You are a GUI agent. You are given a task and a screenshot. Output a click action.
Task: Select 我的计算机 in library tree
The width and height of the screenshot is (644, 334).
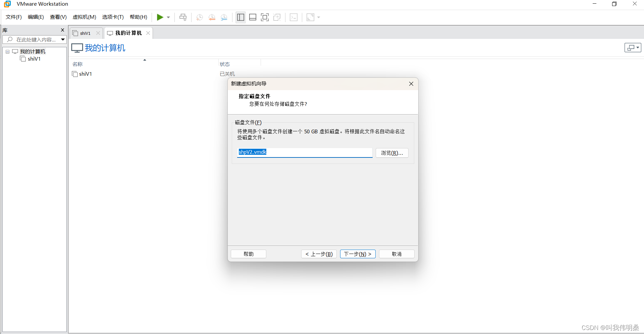tap(33, 51)
